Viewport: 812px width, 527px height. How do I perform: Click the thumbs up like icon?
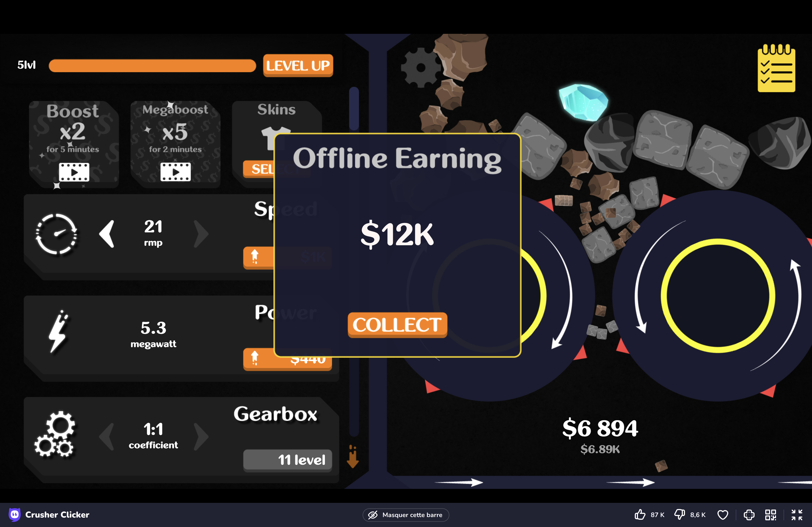point(640,514)
